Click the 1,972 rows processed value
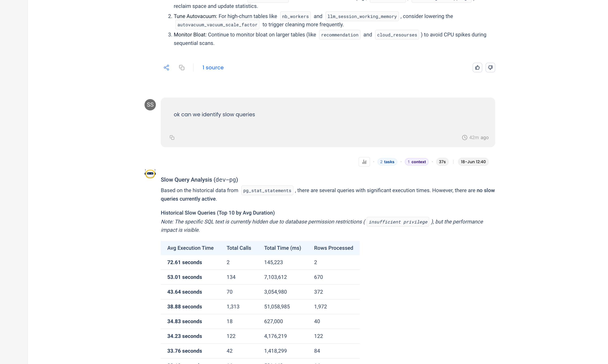Viewport: 608px width, 364px height. click(320, 307)
